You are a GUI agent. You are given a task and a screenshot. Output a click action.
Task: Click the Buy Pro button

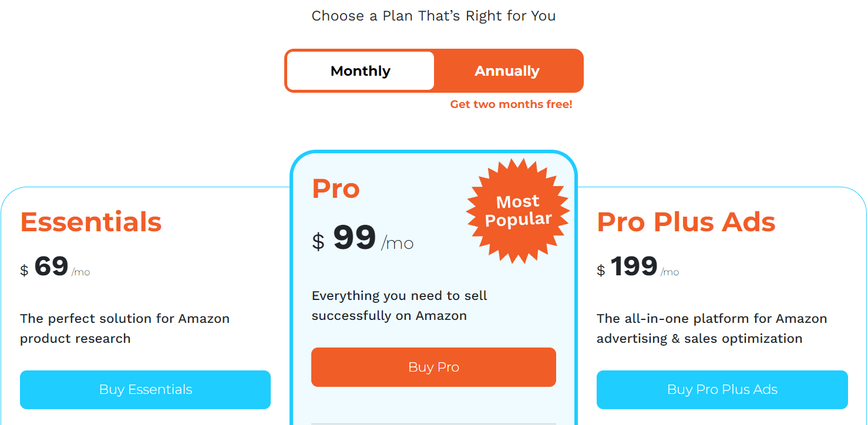433,366
